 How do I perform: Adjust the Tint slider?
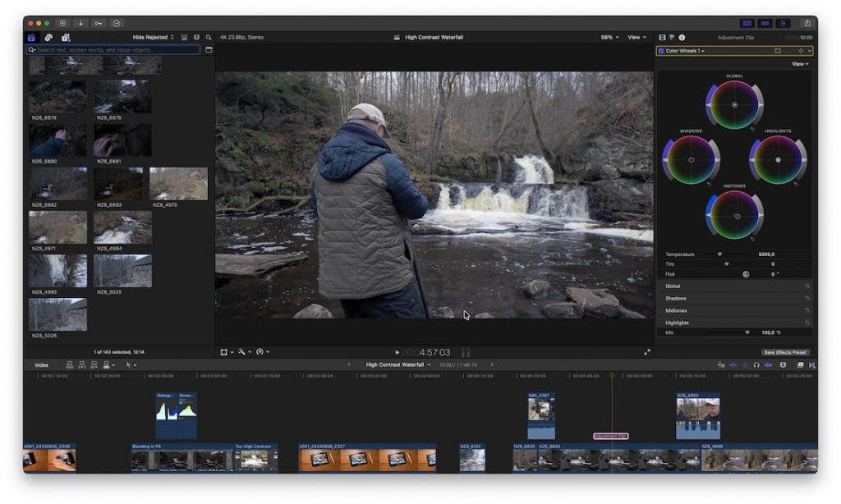coord(726,264)
